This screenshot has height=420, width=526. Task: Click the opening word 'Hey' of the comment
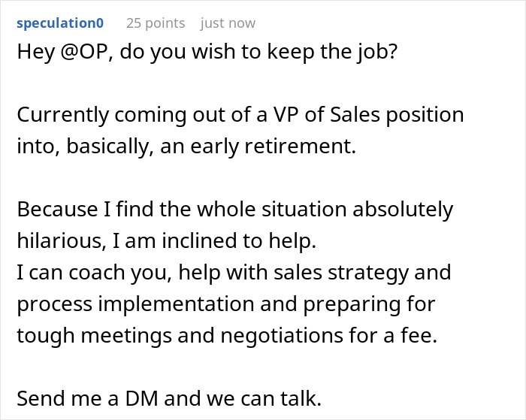click(x=32, y=54)
